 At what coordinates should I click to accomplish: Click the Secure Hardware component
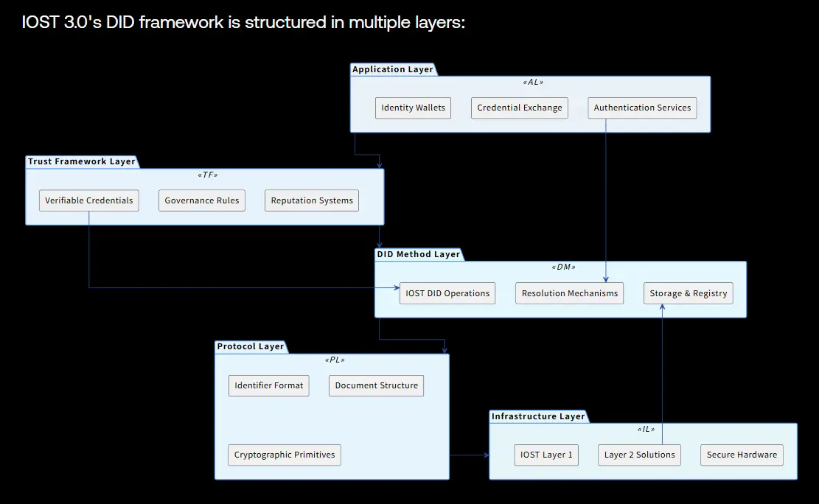[742, 455]
